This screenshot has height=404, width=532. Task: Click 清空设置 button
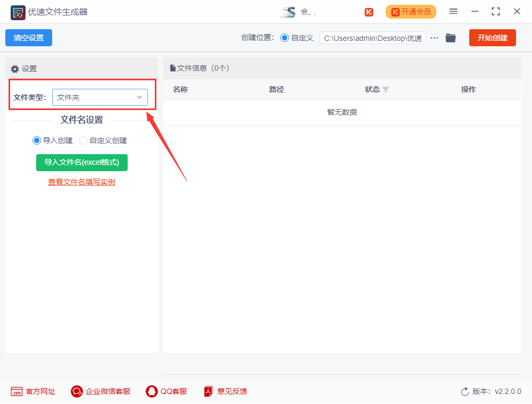pyautogui.click(x=29, y=38)
